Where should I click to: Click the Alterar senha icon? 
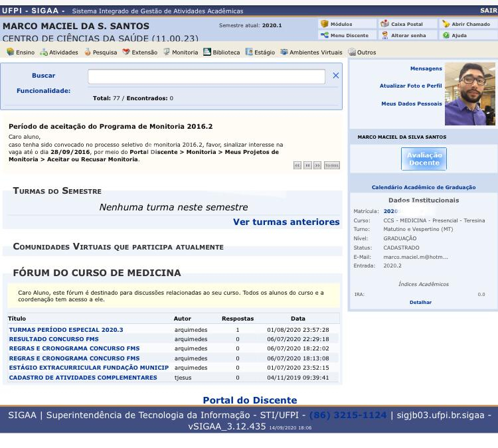pyautogui.click(x=385, y=35)
